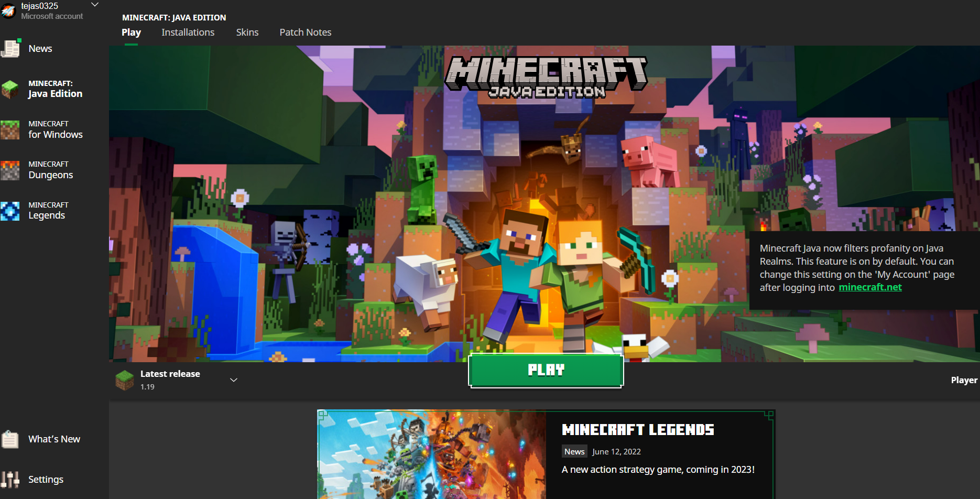Open the Settings label
The height and width of the screenshot is (499, 980).
(46, 480)
